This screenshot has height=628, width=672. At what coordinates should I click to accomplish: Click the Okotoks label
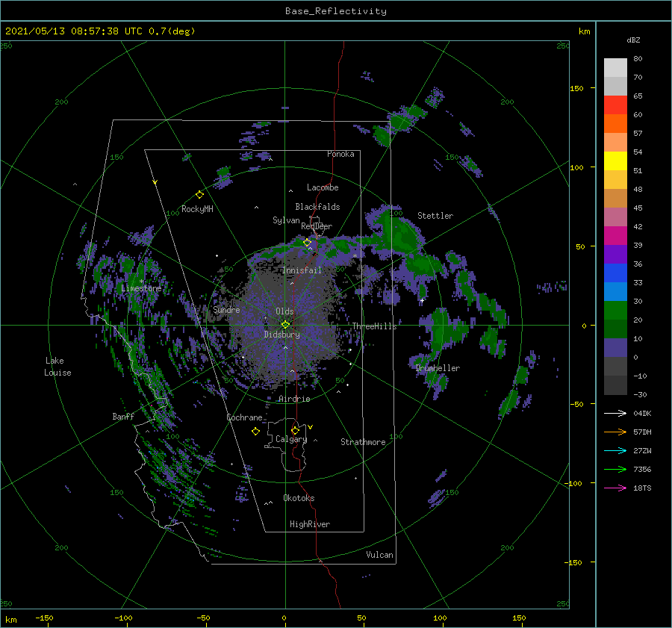click(299, 498)
